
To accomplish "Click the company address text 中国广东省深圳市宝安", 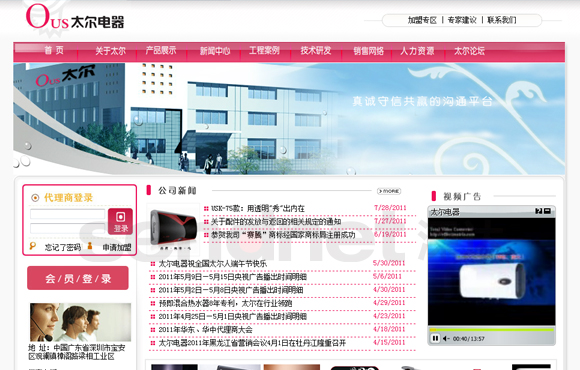I will point(77,352).
